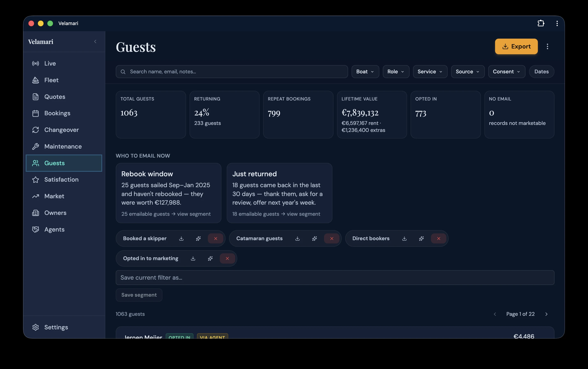Expand the Role filter dropdown

(396, 71)
